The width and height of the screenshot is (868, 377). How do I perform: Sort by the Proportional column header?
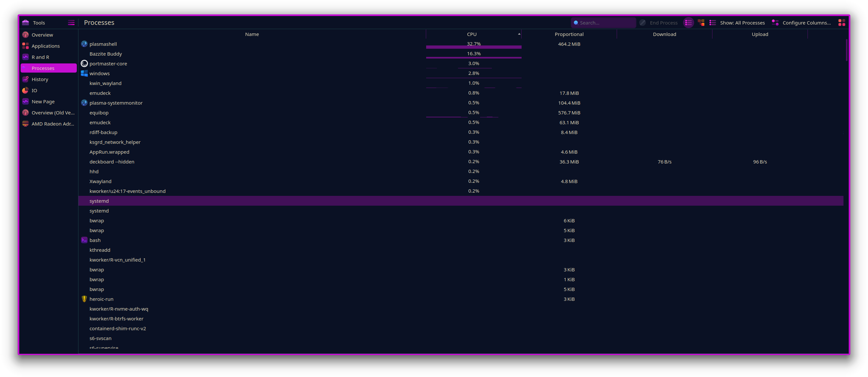point(569,34)
